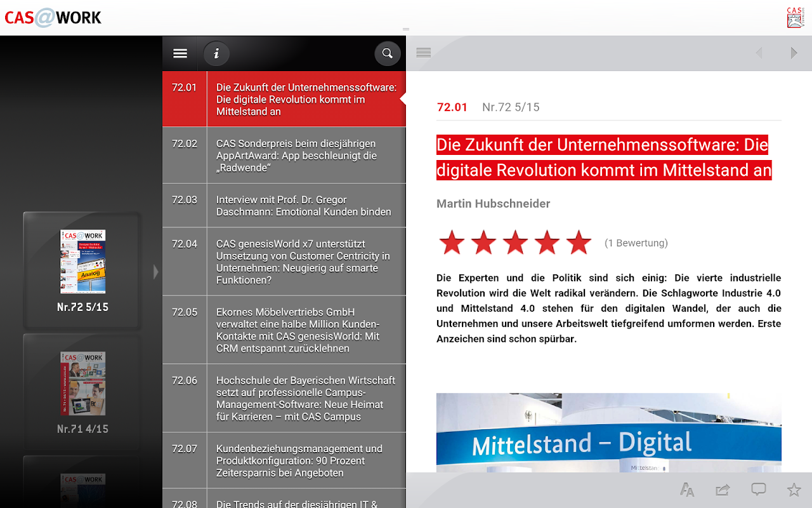This screenshot has width=812, height=508.
Task: Open comments speech bubble icon
Action: 759,490
